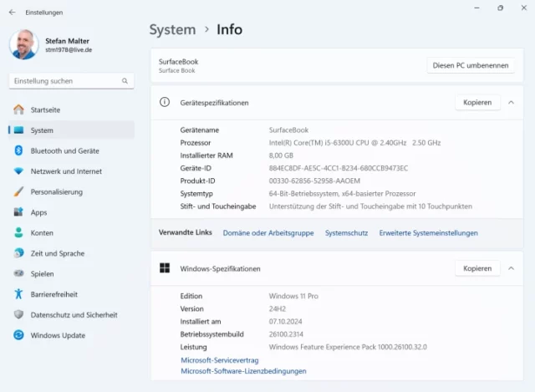Click the Spielen gamepad icon
The image size is (535, 392).
[18, 273]
